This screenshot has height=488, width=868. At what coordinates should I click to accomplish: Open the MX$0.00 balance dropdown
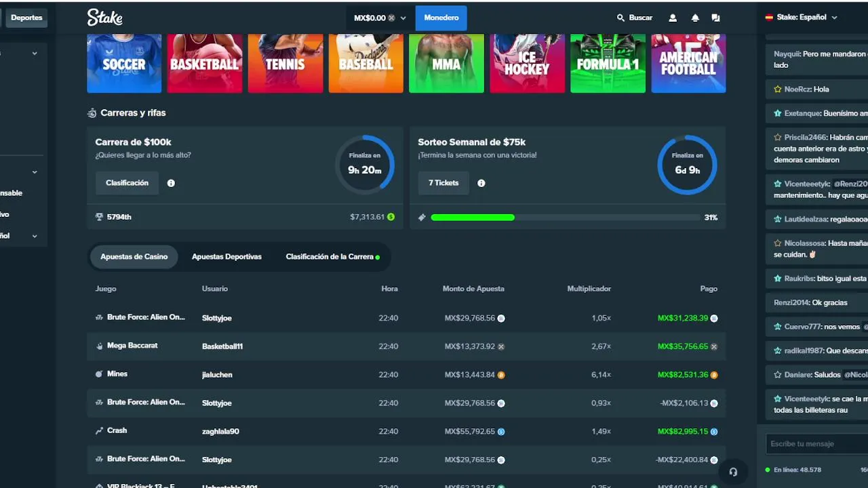(380, 18)
